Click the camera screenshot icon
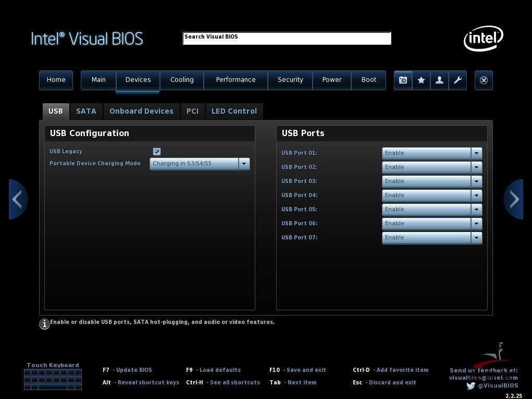Image resolution: width=532 pixels, height=399 pixels. pyautogui.click(x=403, y=80)
